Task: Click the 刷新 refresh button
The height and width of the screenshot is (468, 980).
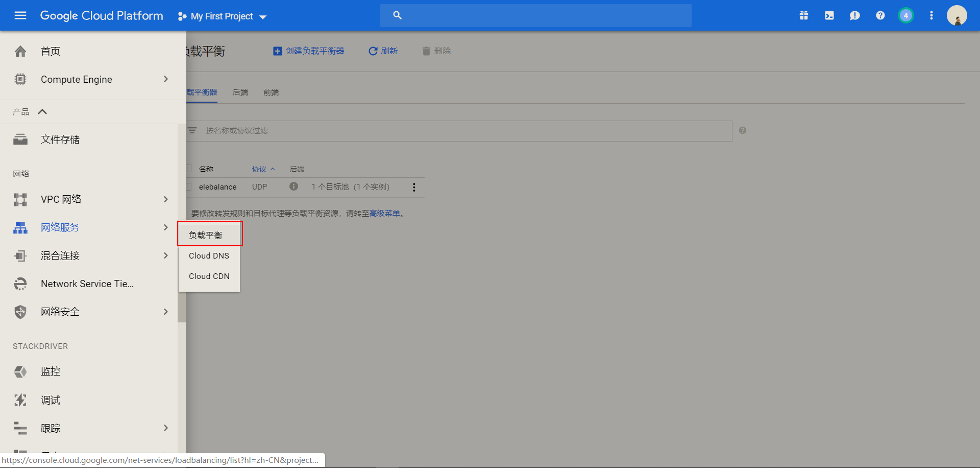Action: pos(383,51)
